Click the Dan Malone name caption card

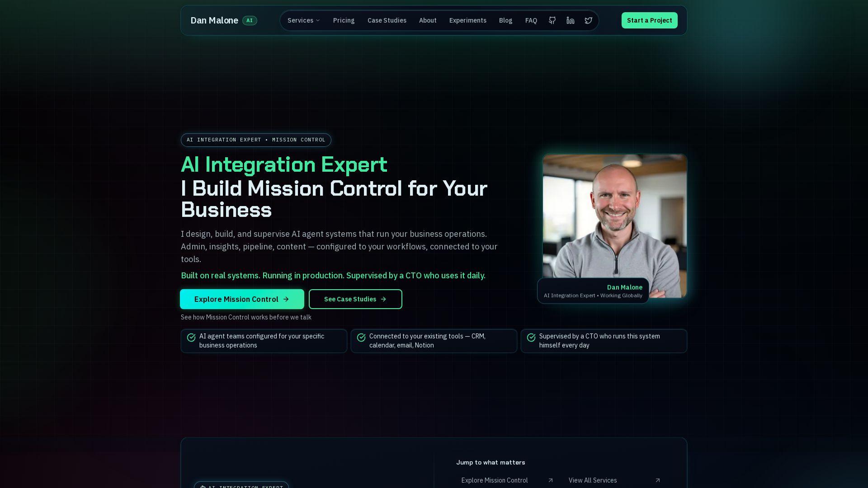tap(593, 291)
